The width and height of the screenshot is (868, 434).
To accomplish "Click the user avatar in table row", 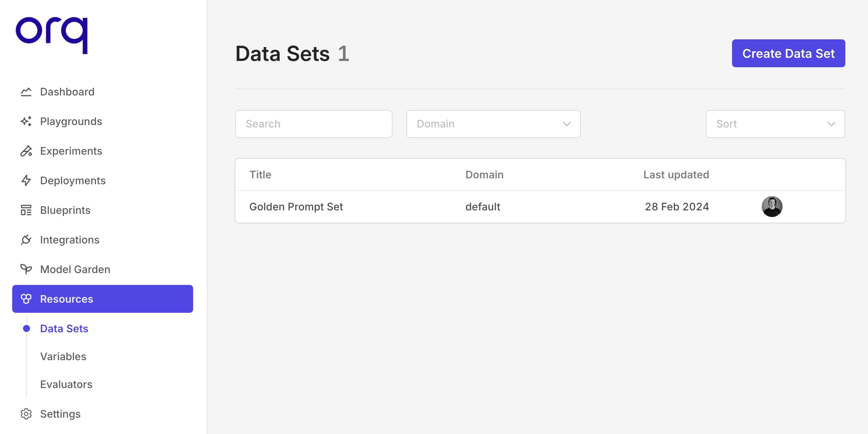I will pyautogui.click(x=772, y=207).
